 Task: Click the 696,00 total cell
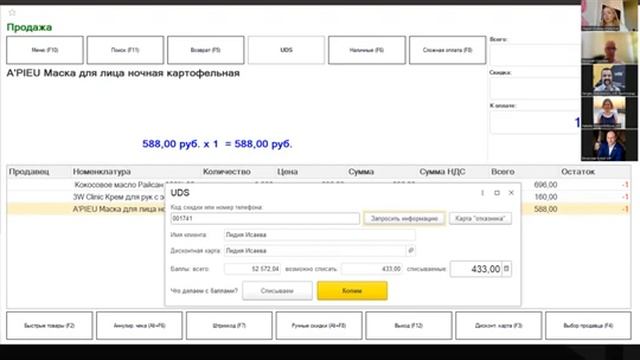tap(545, 185)
